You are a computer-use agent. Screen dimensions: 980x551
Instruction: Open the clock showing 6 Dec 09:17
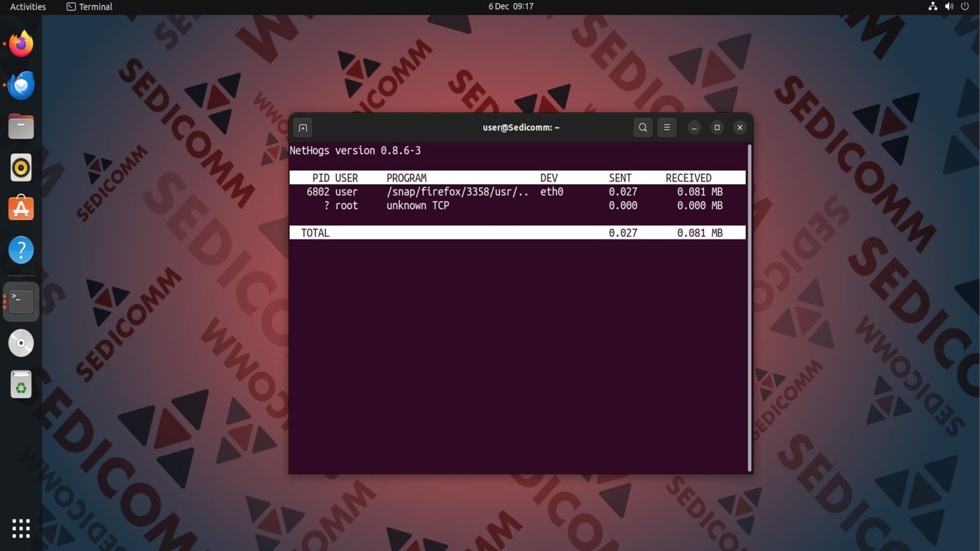[x=511, y=7]
